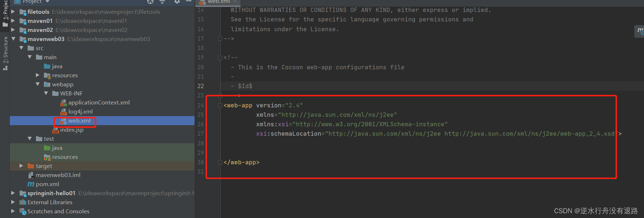Expand External Libraries node

pyautogui.click(x=13, y=202)
